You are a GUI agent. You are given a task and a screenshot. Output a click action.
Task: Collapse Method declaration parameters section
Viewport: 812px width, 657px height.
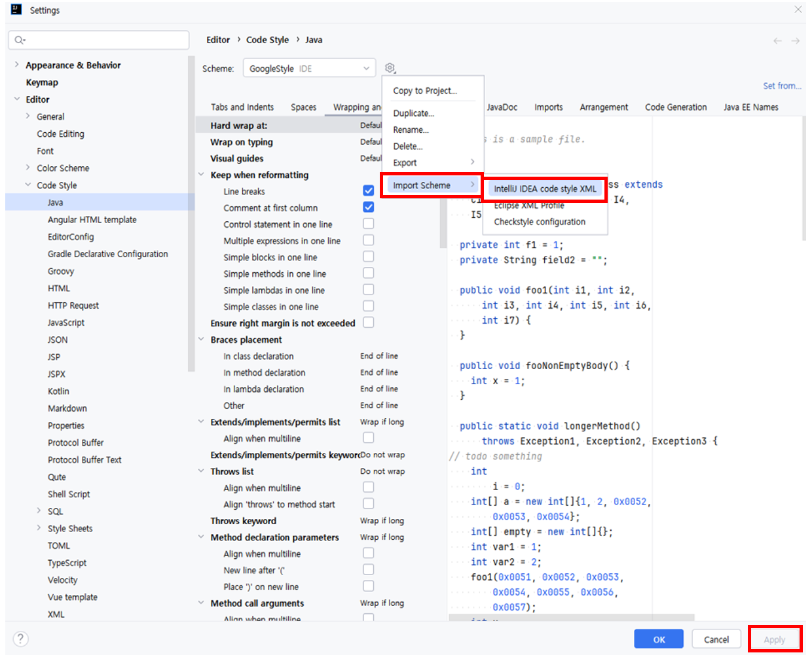pos(201,537)
